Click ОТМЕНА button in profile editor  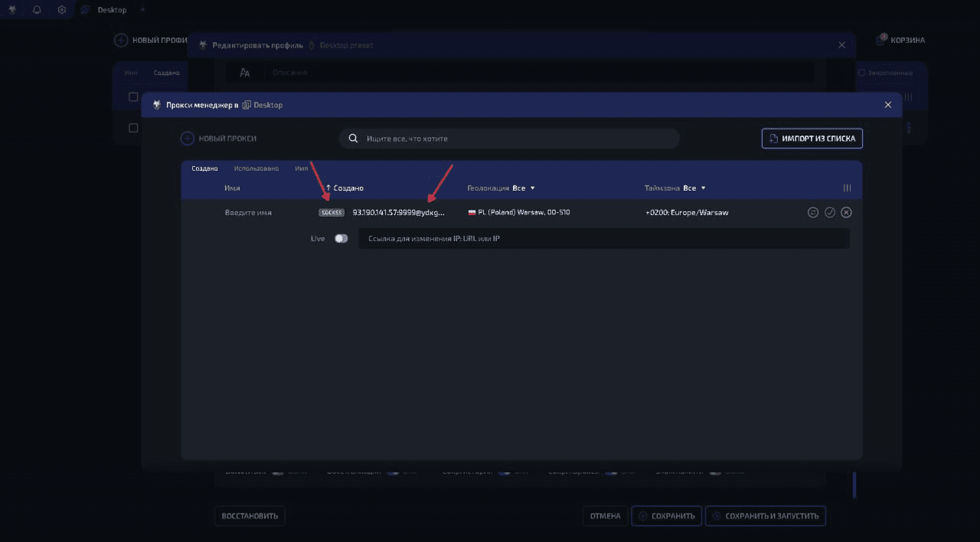pyautogui.click(x=605, y=516)
